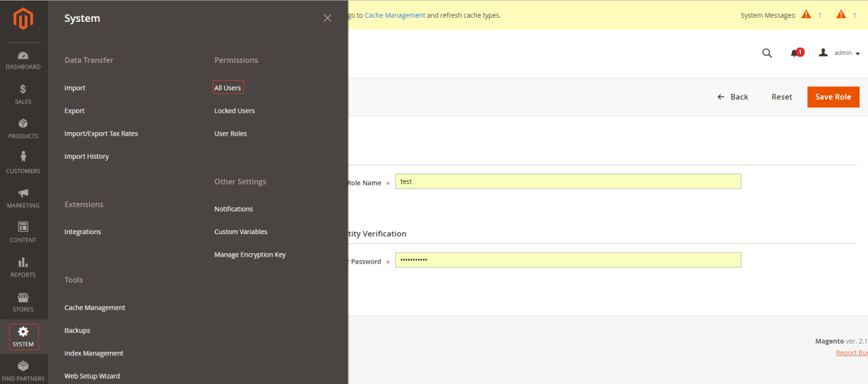Open Sales section in sidebar
This screenshot has width=868, height=384.
[23, 94]
